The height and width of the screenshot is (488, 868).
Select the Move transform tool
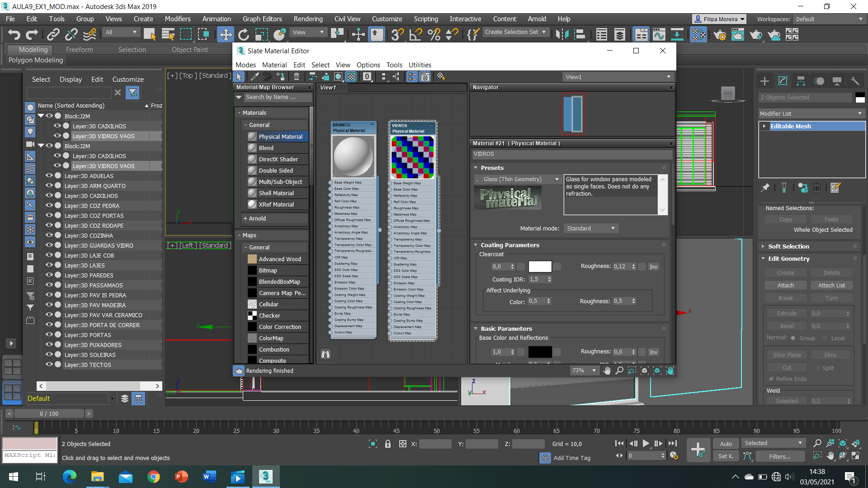click(225, 34)
